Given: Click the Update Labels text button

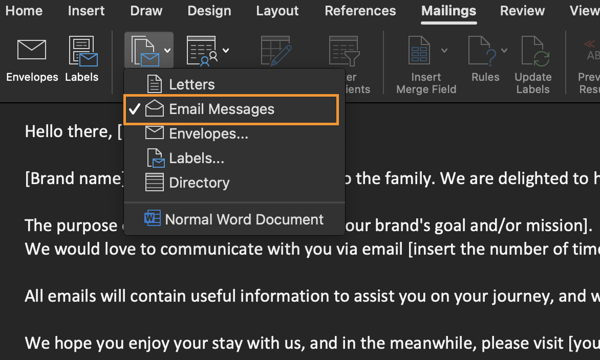Looking at the screenshot, I should pyautogui.click(x=533, y=83).
